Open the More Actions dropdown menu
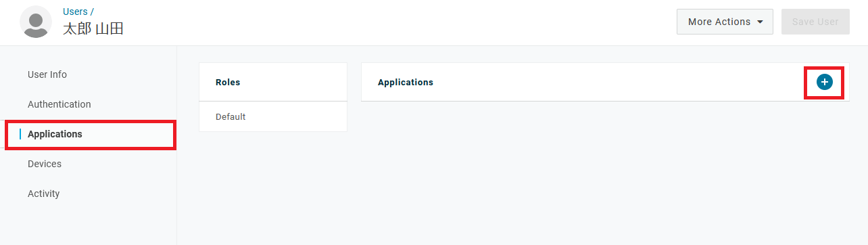 click(725, 22)
